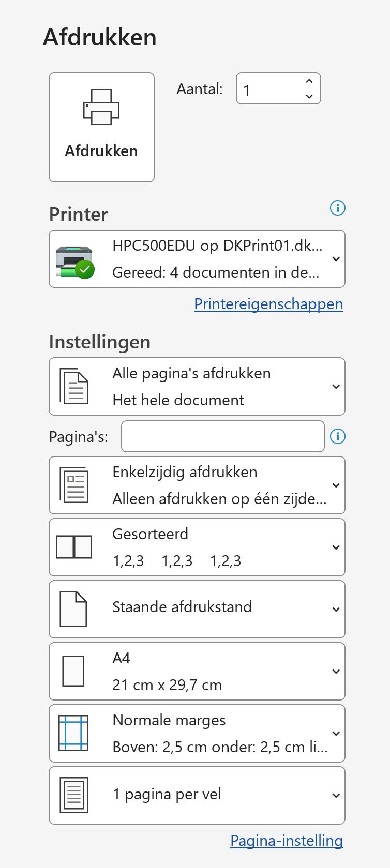Image resolution: width=390 pixels, height=868 pixels.
Task: Click the Enkelzijdig afdrukken icon
Action: point(74,485)
